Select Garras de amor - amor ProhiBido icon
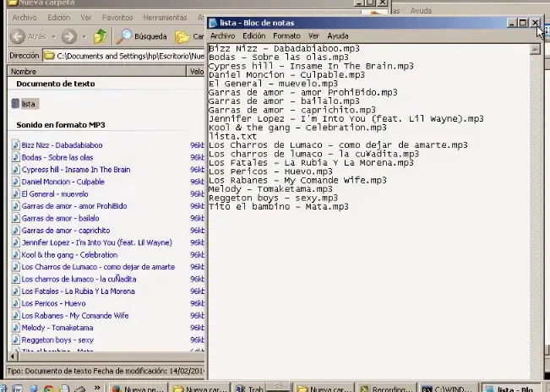 coord(15,206)
